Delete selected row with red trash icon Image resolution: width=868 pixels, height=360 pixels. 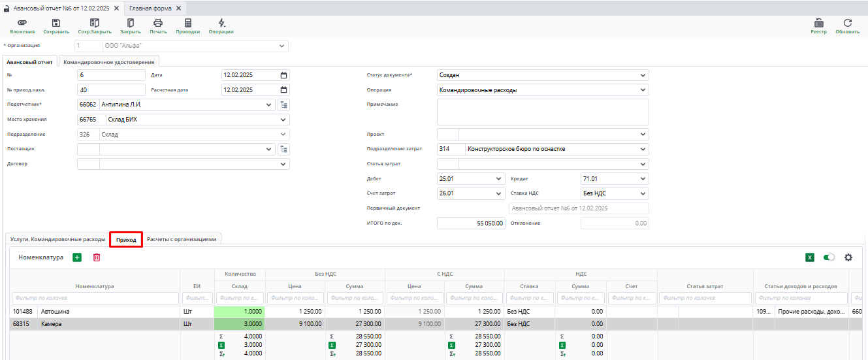(97, 257)
